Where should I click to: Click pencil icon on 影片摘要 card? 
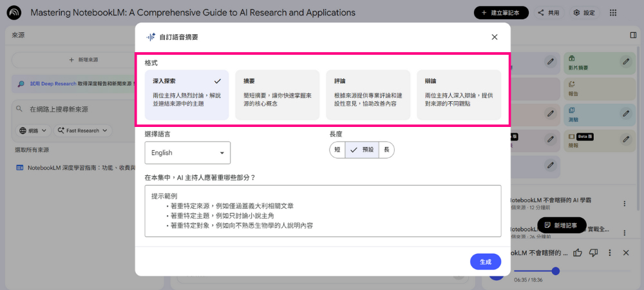tap(625, 62)
